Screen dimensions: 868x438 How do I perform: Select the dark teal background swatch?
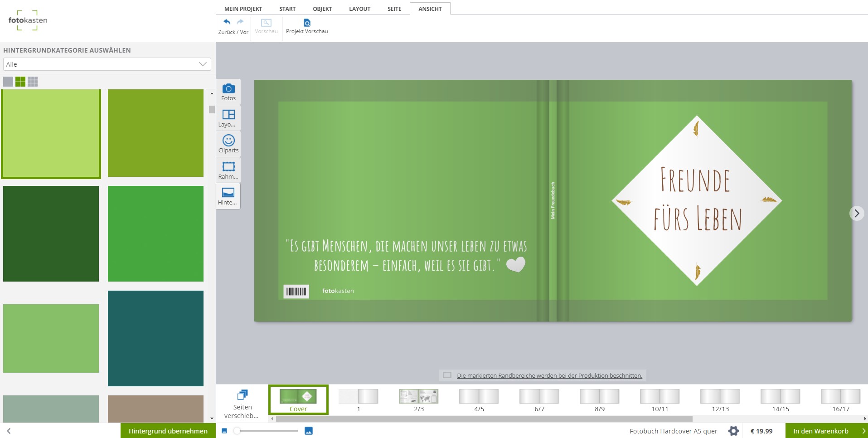(155, 338)
